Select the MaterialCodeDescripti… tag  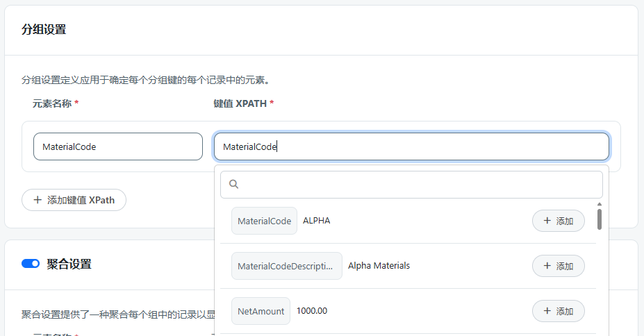point(286,266)
